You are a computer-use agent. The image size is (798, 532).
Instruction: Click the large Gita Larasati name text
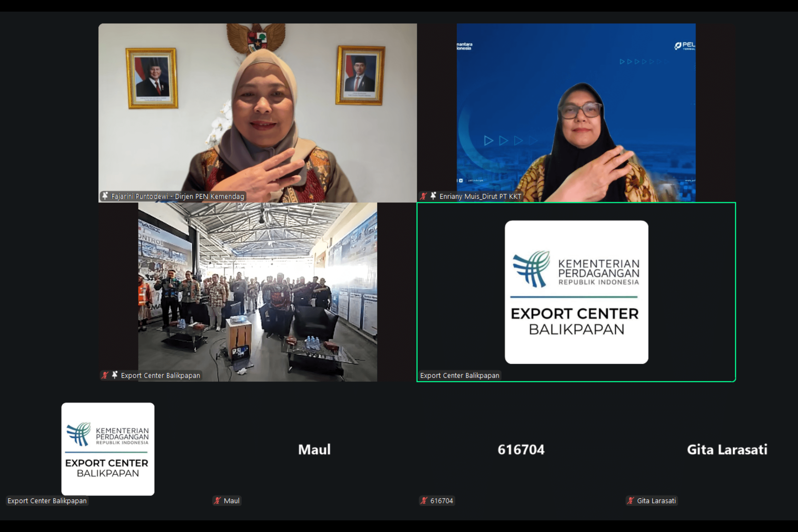point(727,449)
